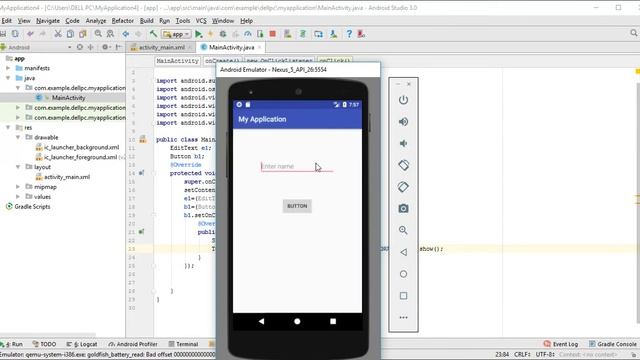Open the Build menu
The width and height of the screenshot is (640, 360).
(x=146, y=20)
